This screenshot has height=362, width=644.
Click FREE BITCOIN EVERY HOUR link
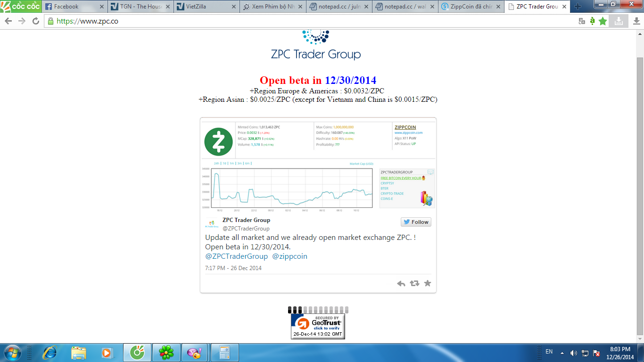pos(401,178)
